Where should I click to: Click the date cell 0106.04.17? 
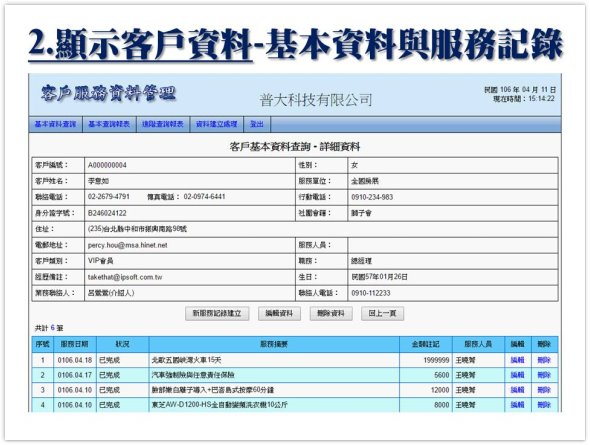[75, 375]
